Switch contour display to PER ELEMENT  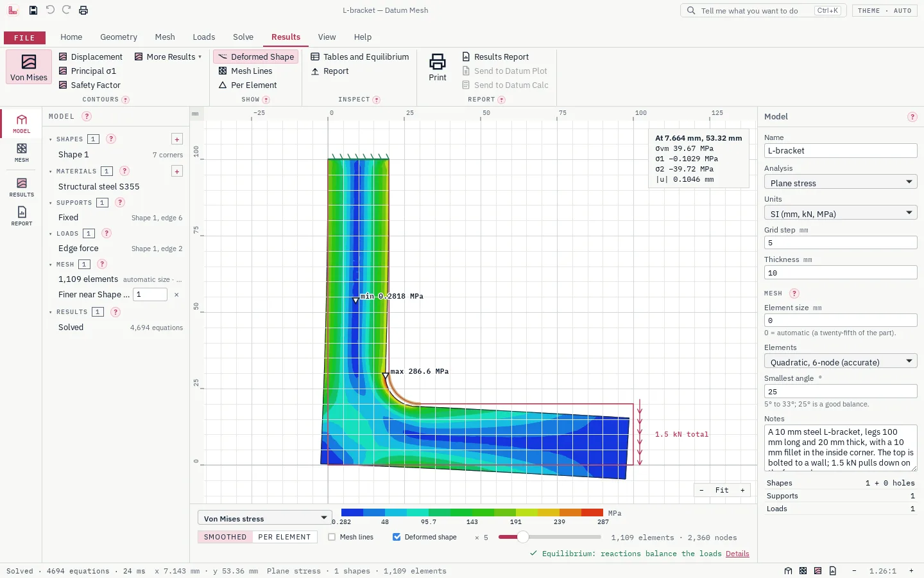tap(284, 537)
